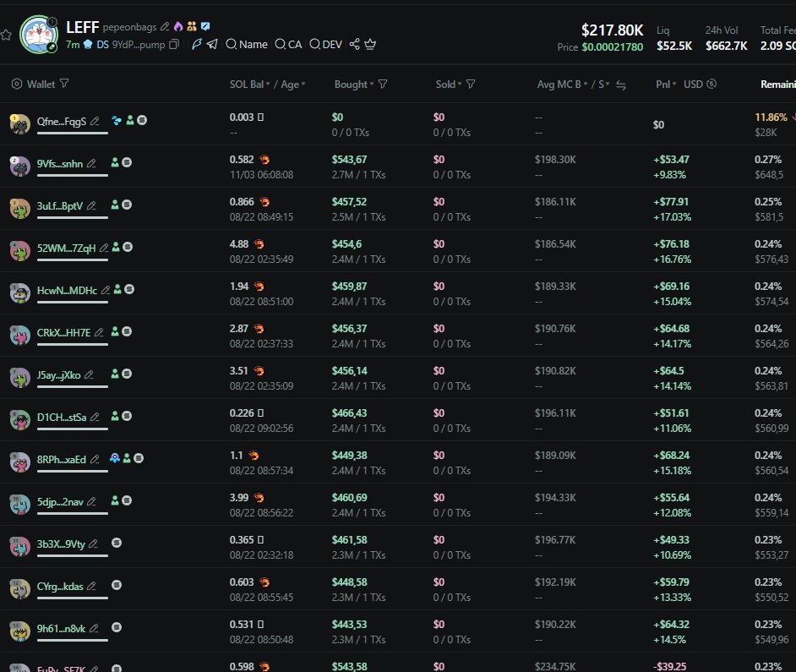This screenshot has width=796, height=672.
Task: Toggle USD currency display
Action: (x=700, y=85)
